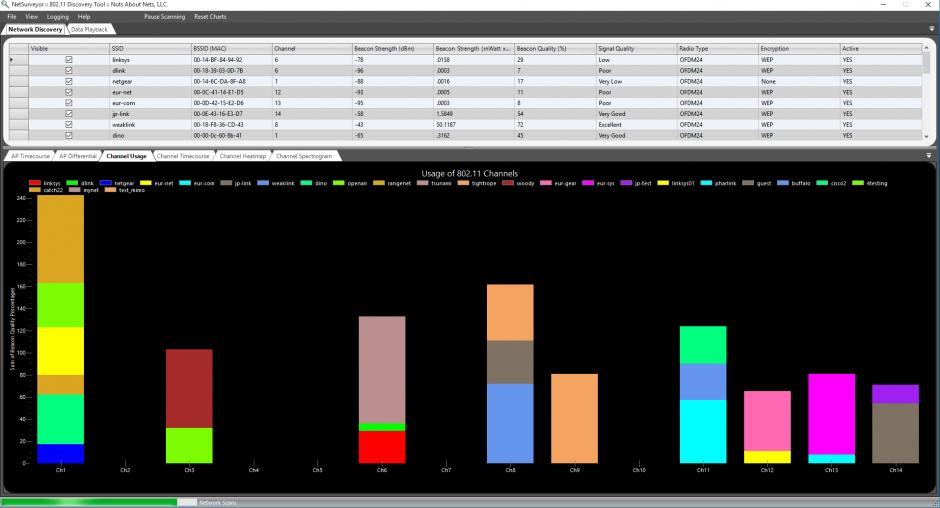Sort by the BSSID (MAC) column header
The width and height of the screenshot is (940, 508).
tap(231, 49)
